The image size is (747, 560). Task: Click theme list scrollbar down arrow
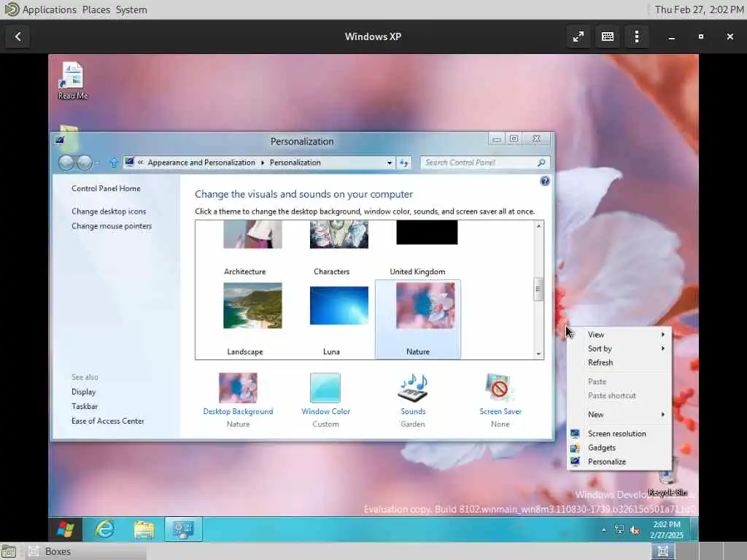pyautogui.click(x=538, y=354)
